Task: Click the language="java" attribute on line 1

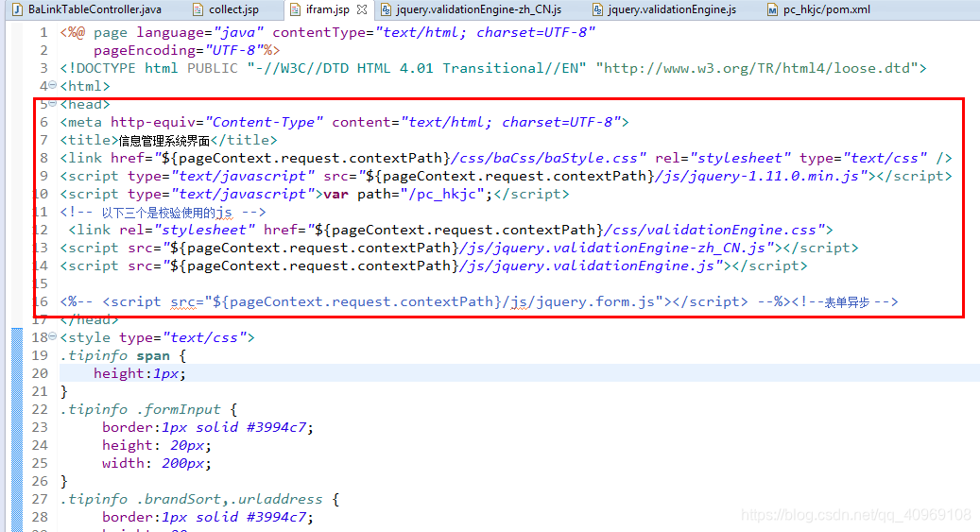Action: coord(200,32)
